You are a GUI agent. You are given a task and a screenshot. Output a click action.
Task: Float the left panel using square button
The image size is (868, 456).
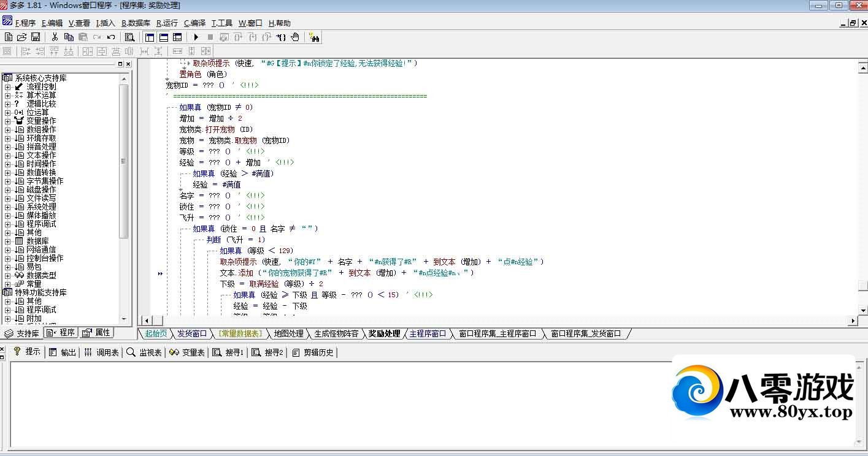[x=120, y=64]
